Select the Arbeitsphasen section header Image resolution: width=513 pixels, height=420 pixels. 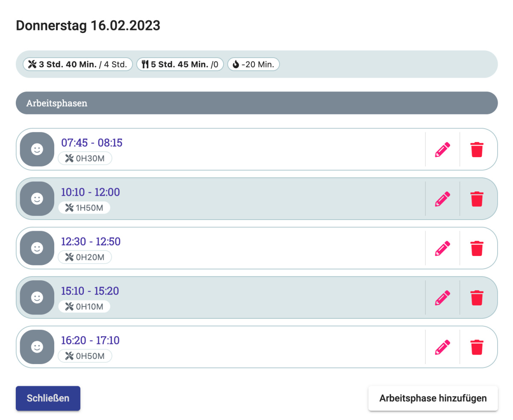[256, 103]
